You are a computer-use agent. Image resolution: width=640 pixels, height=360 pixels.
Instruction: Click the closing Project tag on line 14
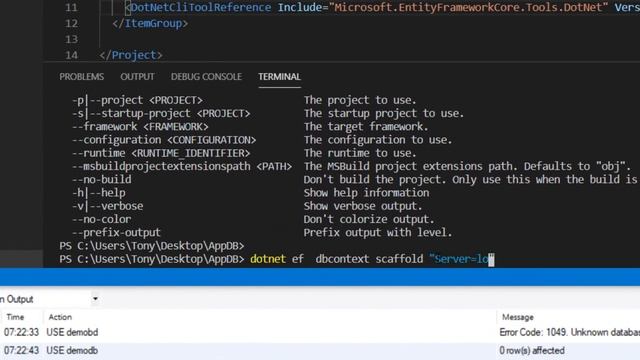pos(131,55)
